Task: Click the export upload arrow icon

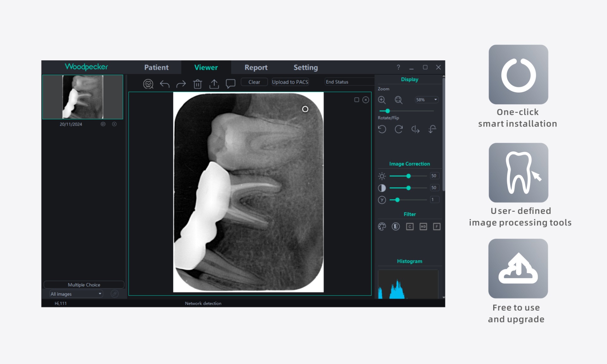Action: [214, 84]
